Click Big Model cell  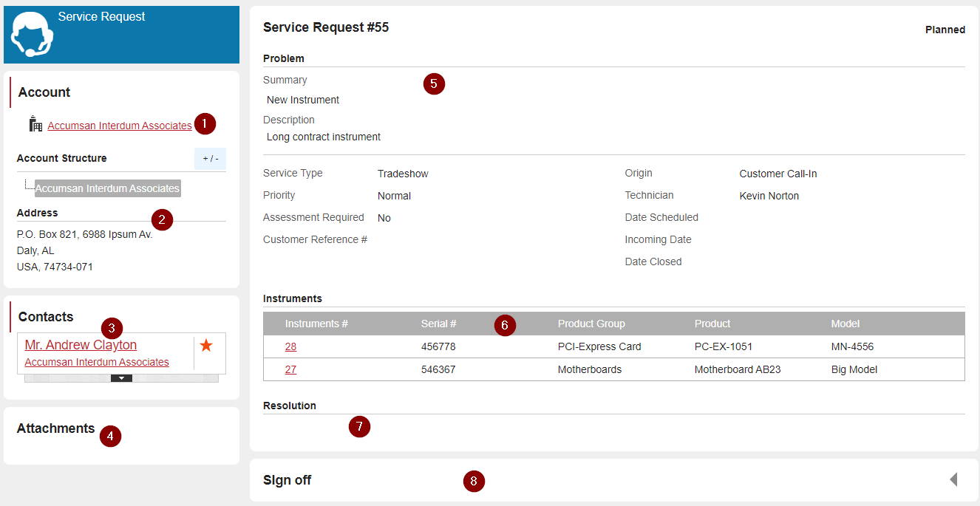pos(854,369)
